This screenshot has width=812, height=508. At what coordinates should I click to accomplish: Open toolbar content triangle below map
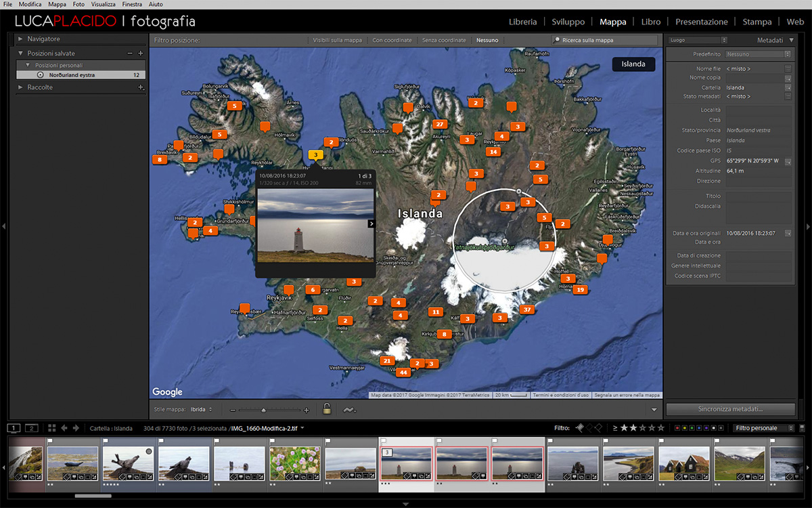pyautogui.click(x=654, y=410)
